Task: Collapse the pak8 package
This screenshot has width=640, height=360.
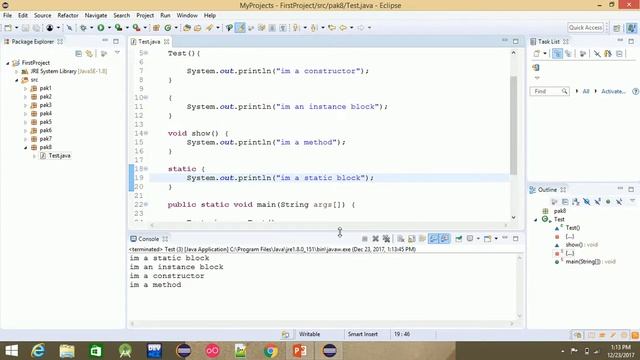Action: pyautogui.click(x=25, y=147)
